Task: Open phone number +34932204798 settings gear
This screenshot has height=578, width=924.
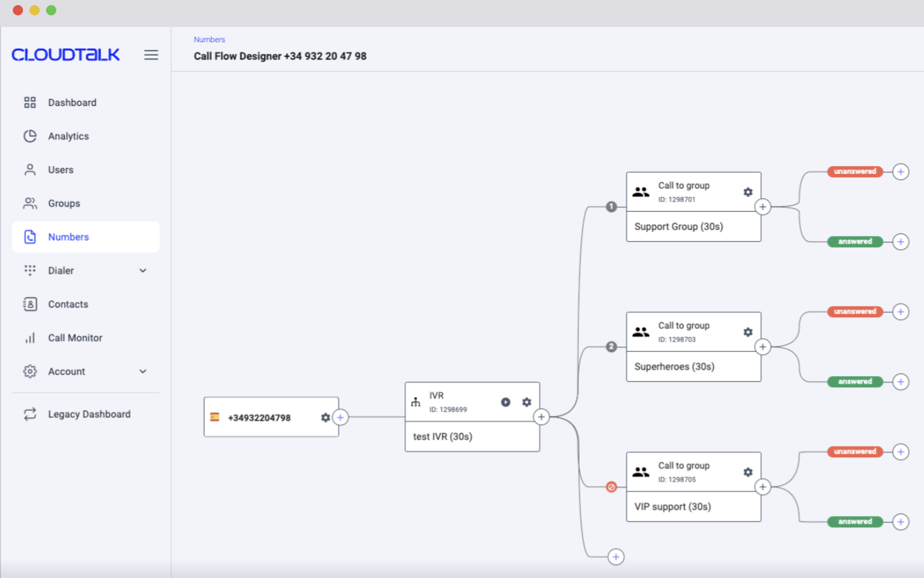Action: 325,418
